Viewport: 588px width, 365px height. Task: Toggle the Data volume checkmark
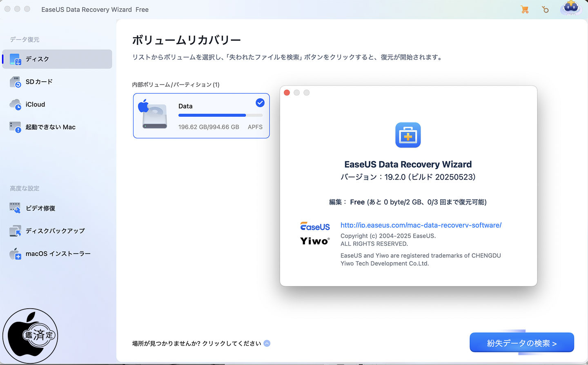pos(260,103)
